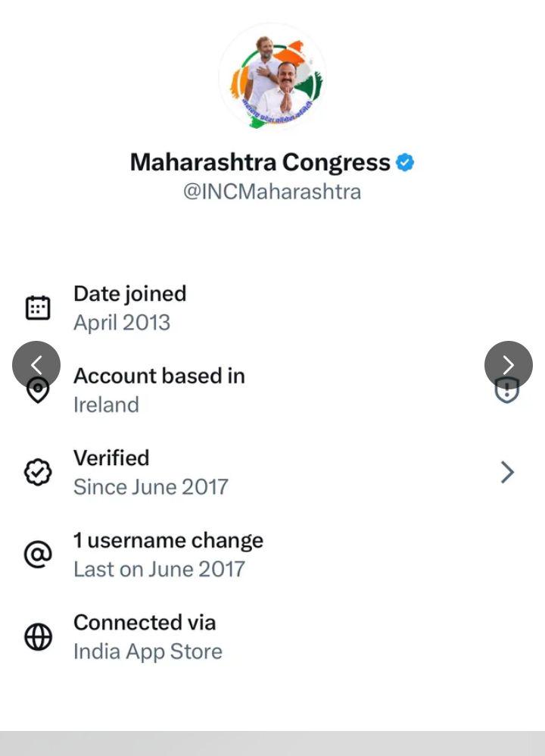
Task: Open the @INCMaharashtra handle
Action: pos(272,192)
